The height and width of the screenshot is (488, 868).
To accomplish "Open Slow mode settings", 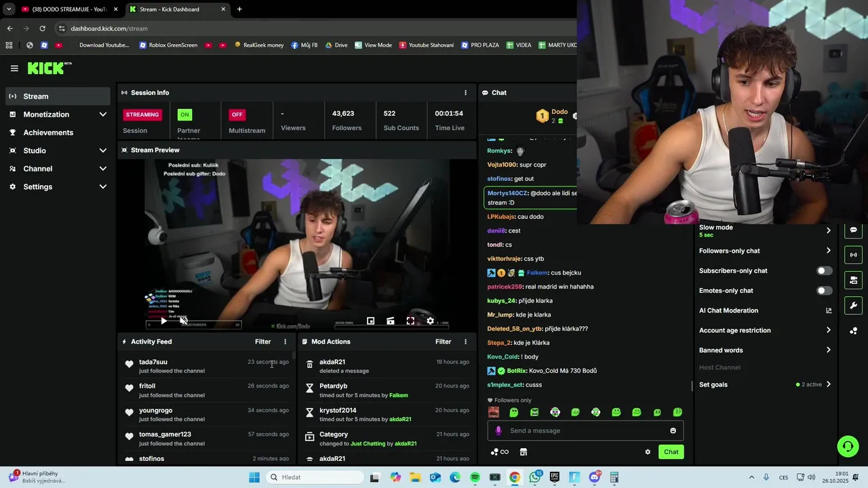I will coord(765,230).
